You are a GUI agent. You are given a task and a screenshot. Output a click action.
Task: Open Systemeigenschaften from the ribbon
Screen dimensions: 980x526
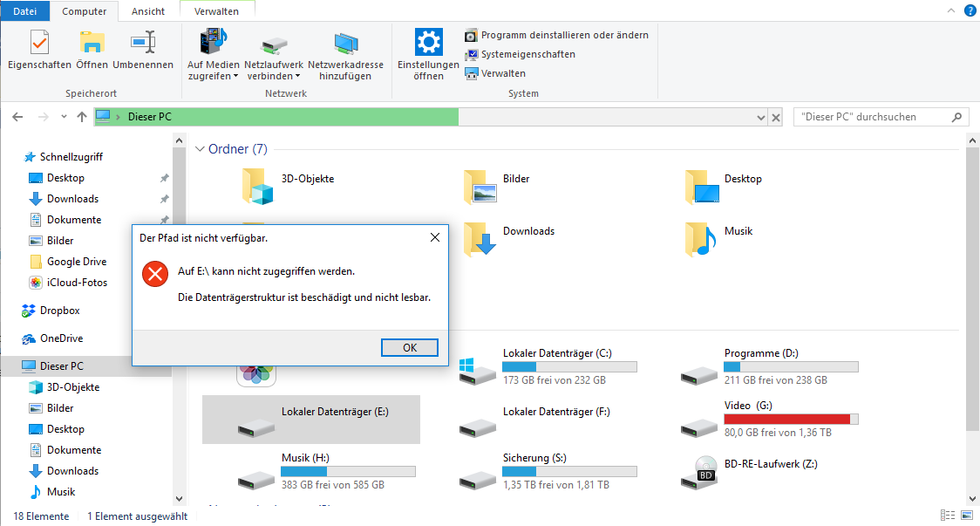pos(520,54)
